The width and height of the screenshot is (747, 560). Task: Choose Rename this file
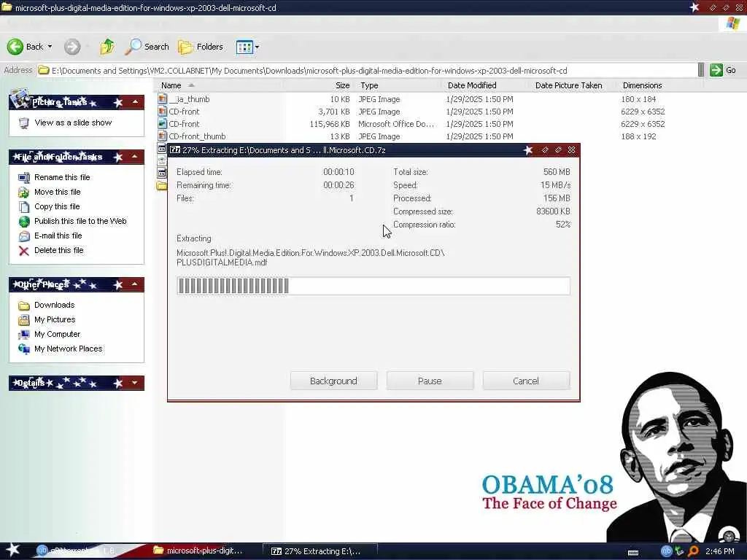62,177
